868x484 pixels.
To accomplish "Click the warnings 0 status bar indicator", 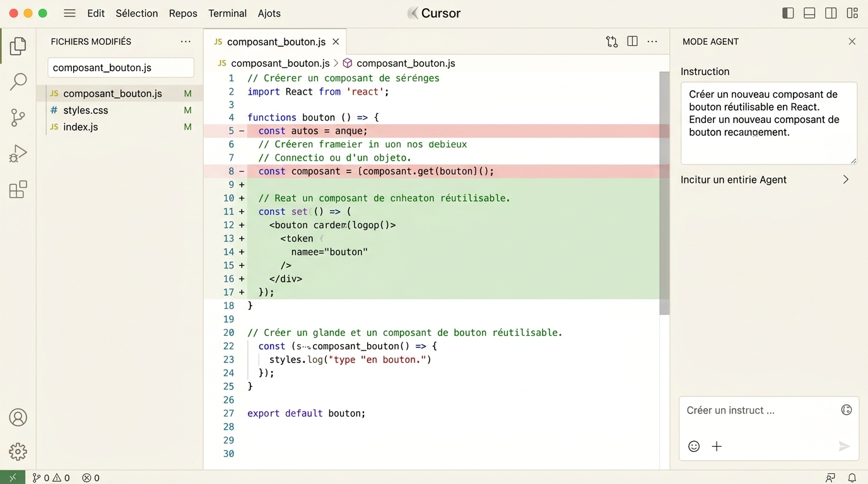I will (62, 478).
